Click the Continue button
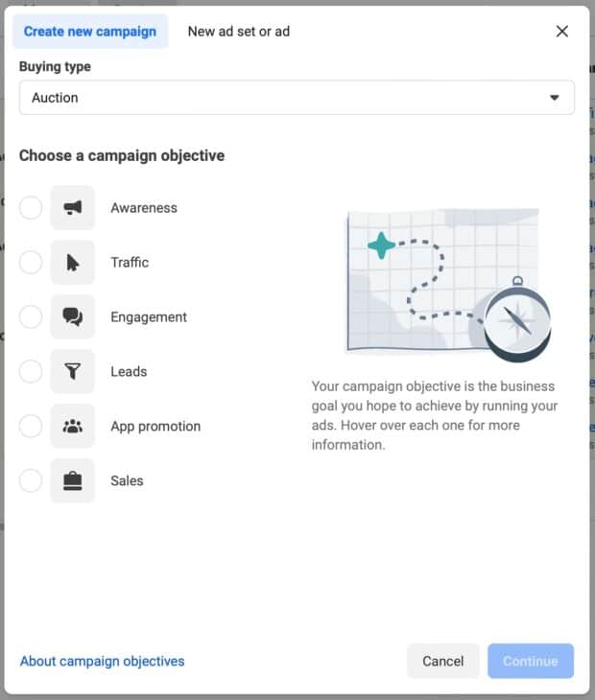595x700 pixels. [530, 661]
